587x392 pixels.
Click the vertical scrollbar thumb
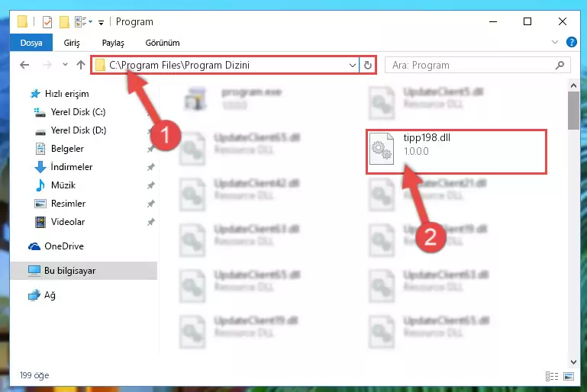573,111
